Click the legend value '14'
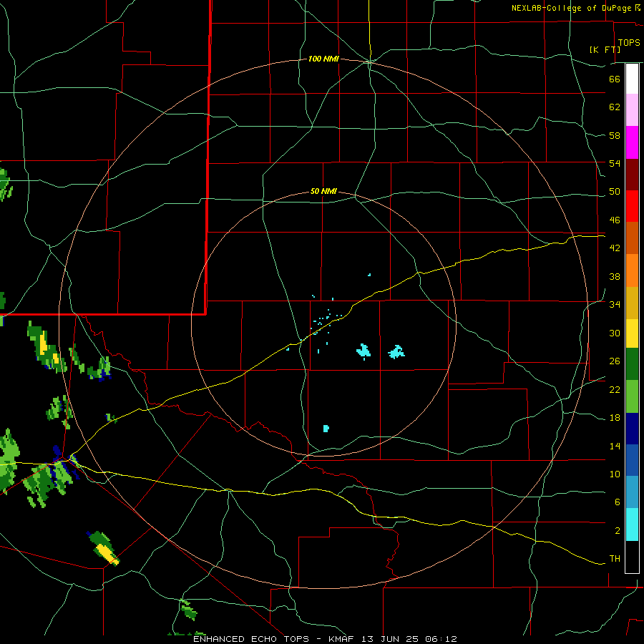The image size is (644, 644). point(615,447)
